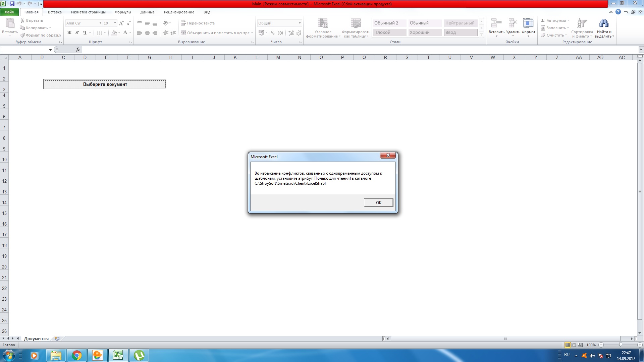Open the Arial Cyr font name dropdown
This screenshot has width=644, height=362.
100,23
